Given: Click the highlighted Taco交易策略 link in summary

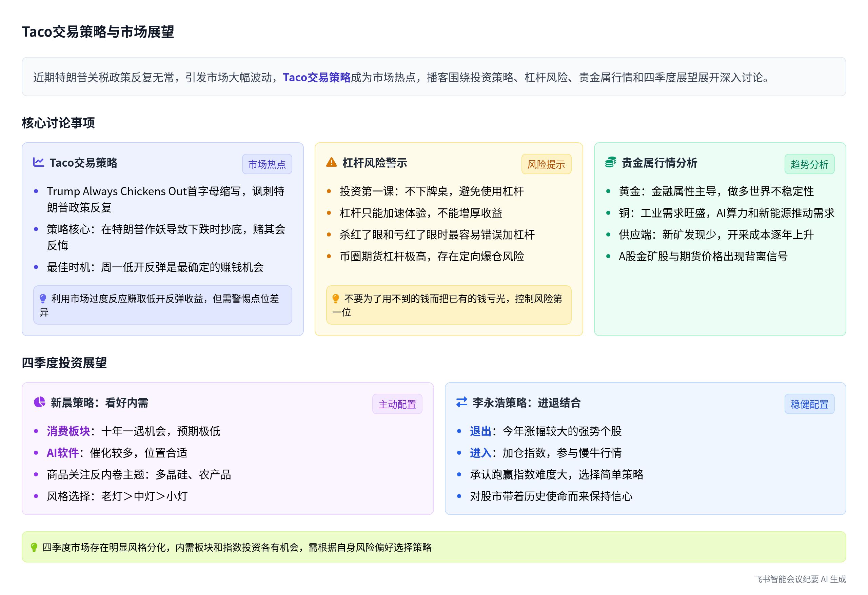Looking at the screenshot, I should [x=316, y=77].
